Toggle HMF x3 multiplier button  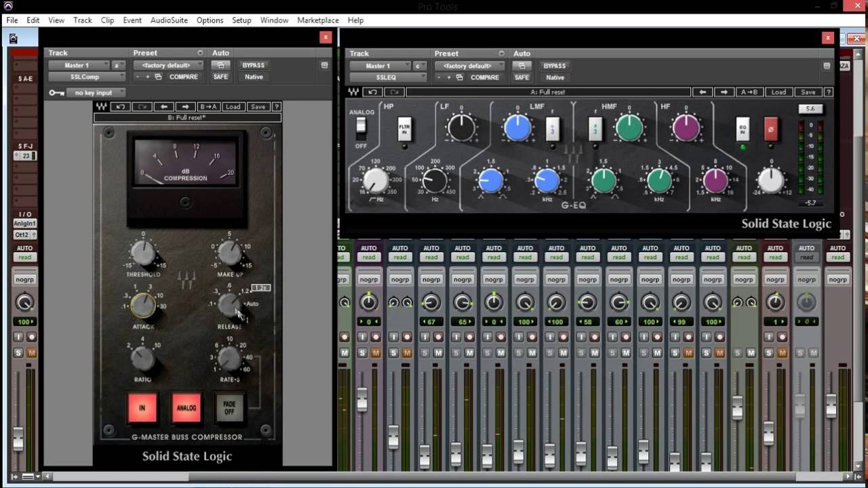594,129
